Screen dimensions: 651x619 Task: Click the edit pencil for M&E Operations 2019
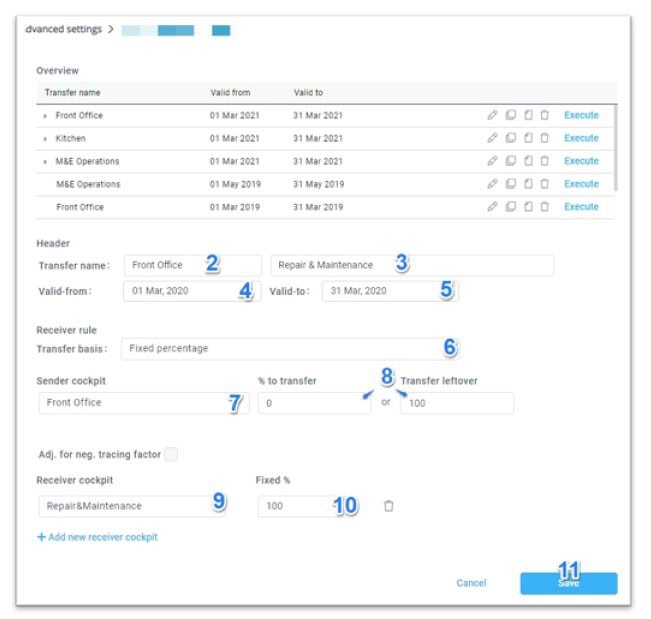pos(492,184)
